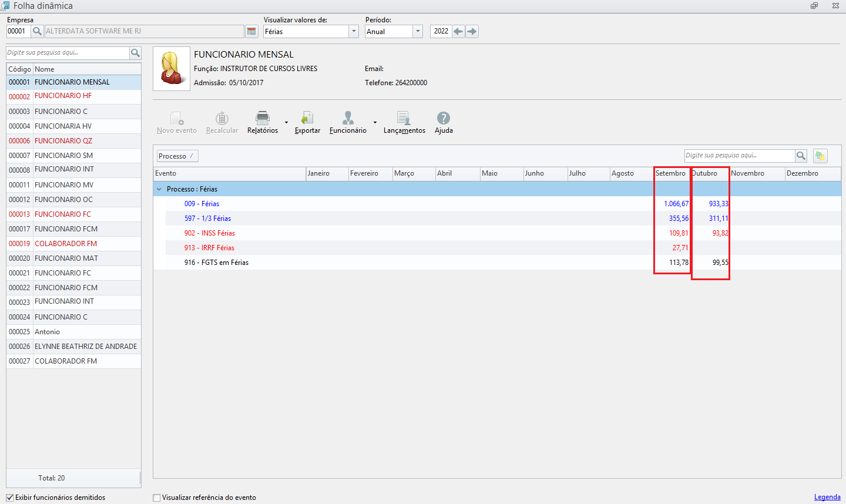846x504 pixels.
Task: Enable Visualizar referência do evento
Action: 157,498
